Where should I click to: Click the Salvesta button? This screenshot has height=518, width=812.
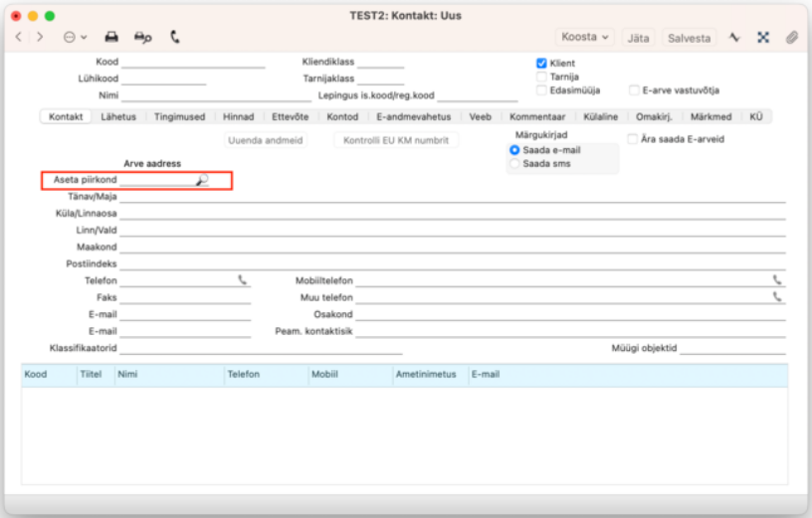(x=689, y=38)
